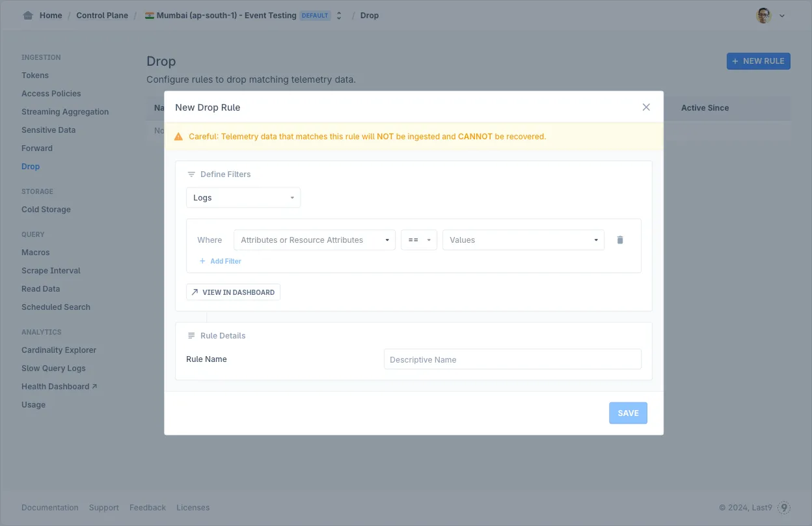Click the SAVE button
Screen dimensions: 812x526
click(x=628, y=413)
